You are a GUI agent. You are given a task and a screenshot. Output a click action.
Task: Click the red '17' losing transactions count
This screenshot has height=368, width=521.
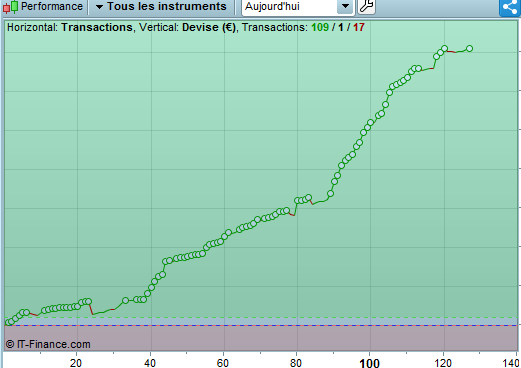[x=359, y=27]
